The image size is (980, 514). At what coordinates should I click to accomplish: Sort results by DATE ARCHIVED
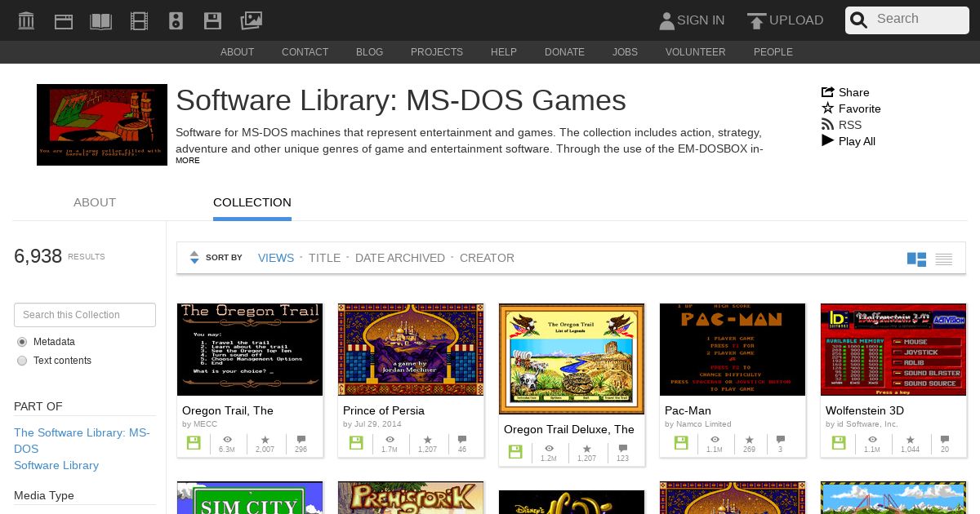pyautogui.click(x=400, y=258)
